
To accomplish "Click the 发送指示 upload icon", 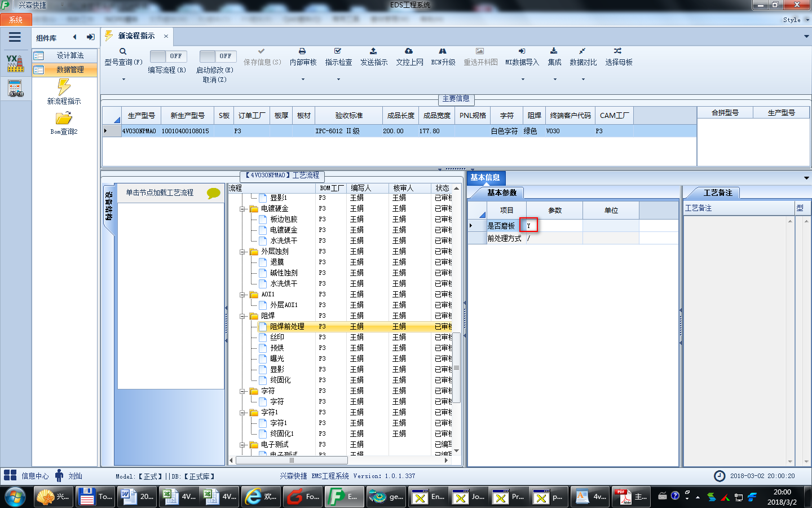I will (x=373, y=51).
